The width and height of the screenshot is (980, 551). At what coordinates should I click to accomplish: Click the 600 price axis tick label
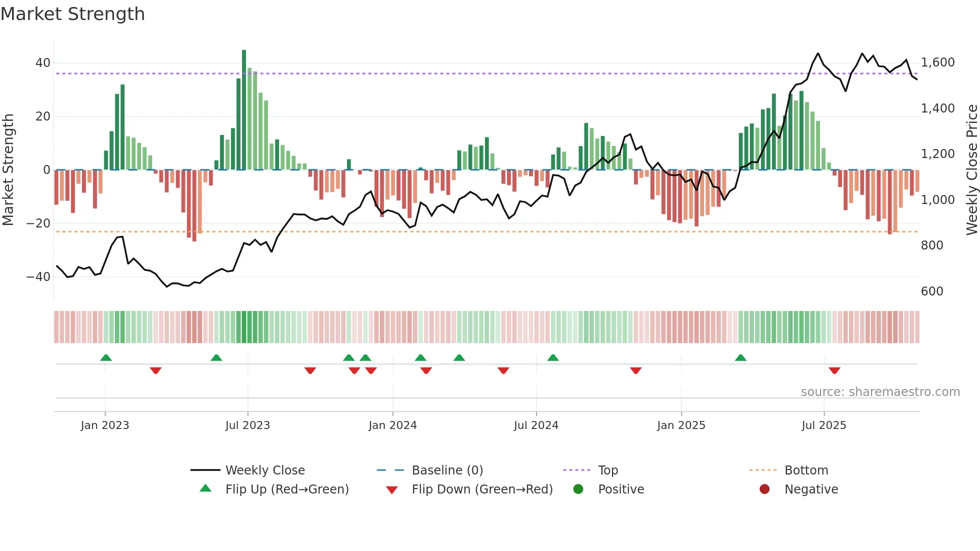pyautogui.click(x=932, y=291)
